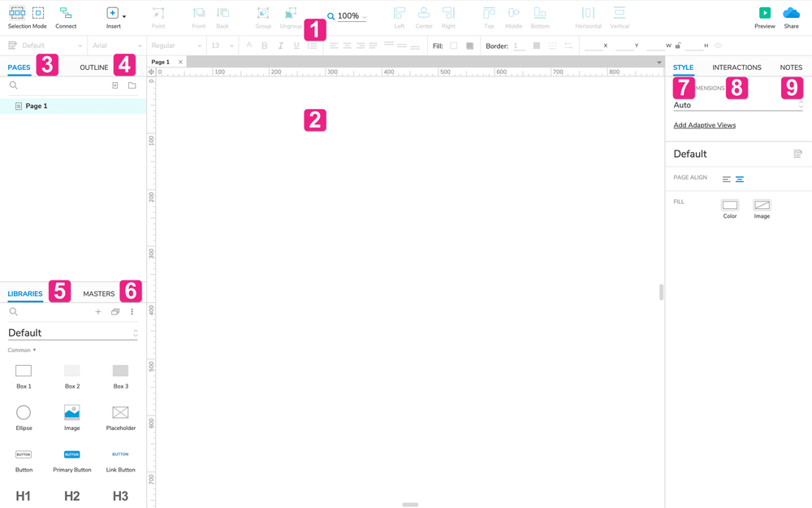Switch to the Masters tab
Viewport: 812px width, 508px height.
(98, 293)
